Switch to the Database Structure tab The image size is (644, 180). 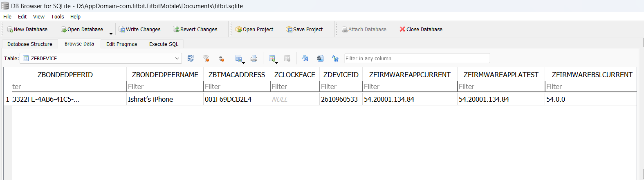tap(30, 44)
